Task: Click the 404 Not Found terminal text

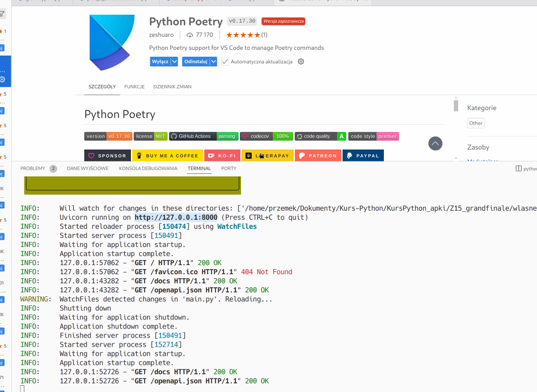Action: pyautogui.click(x=267, y=272)
